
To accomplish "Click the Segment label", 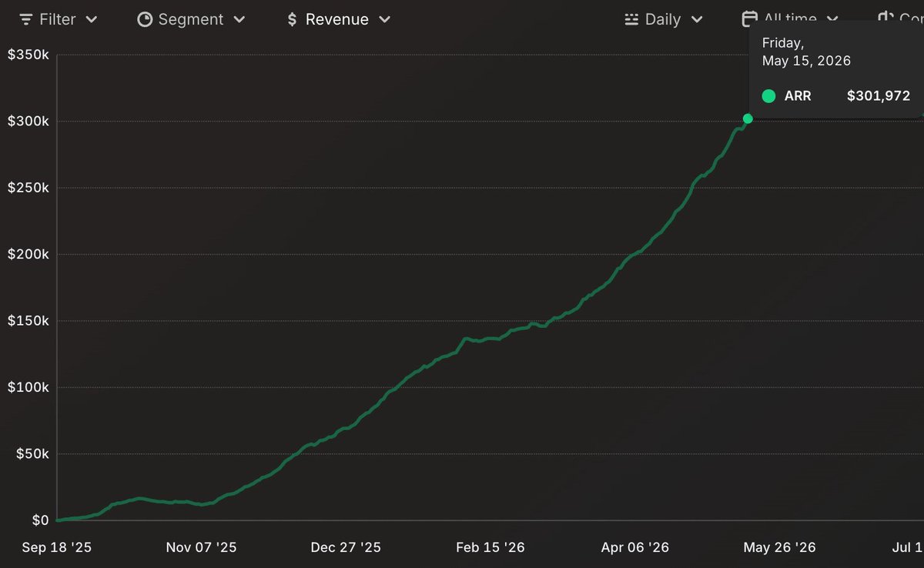I will (191, 19).
